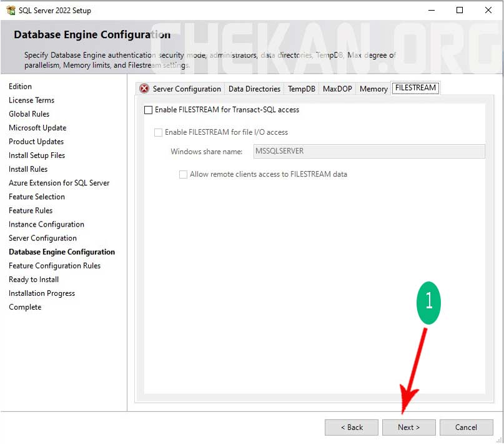Click Instance Configuration step
504x445 pixels.
point(47,225)
